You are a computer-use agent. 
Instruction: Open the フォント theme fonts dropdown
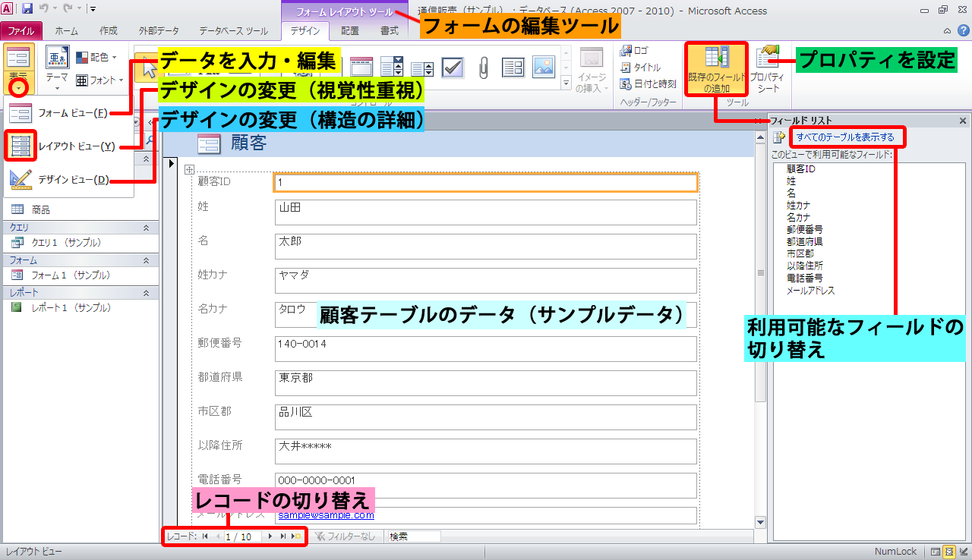[x=100, y=80]
